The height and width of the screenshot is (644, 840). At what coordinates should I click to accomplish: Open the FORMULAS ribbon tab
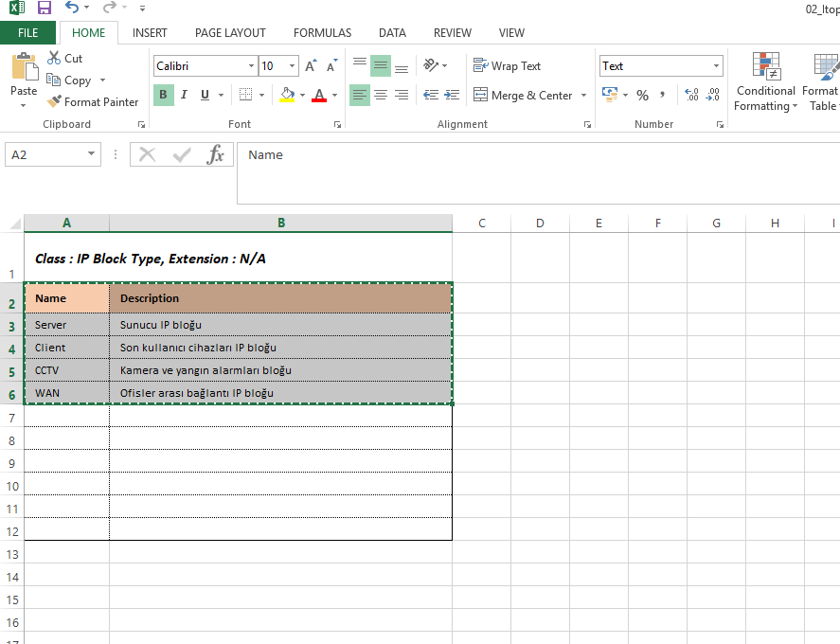(x=322, y=33)
